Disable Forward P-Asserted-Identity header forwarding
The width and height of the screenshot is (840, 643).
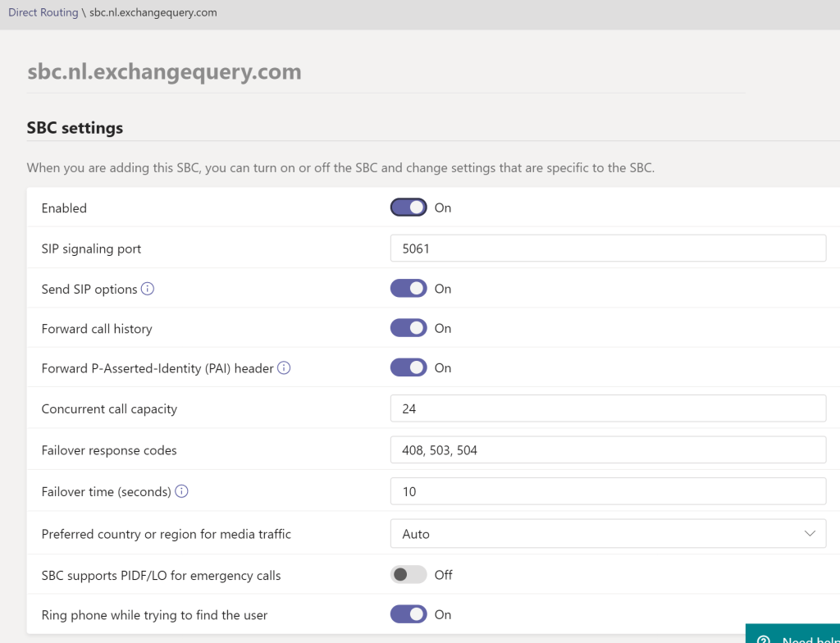pyautogui.click(x=408, y=367)
